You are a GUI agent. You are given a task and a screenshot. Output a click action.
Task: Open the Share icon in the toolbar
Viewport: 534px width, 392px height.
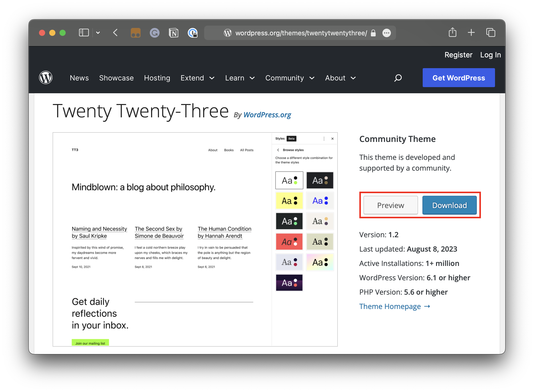[x=452, y=33]
